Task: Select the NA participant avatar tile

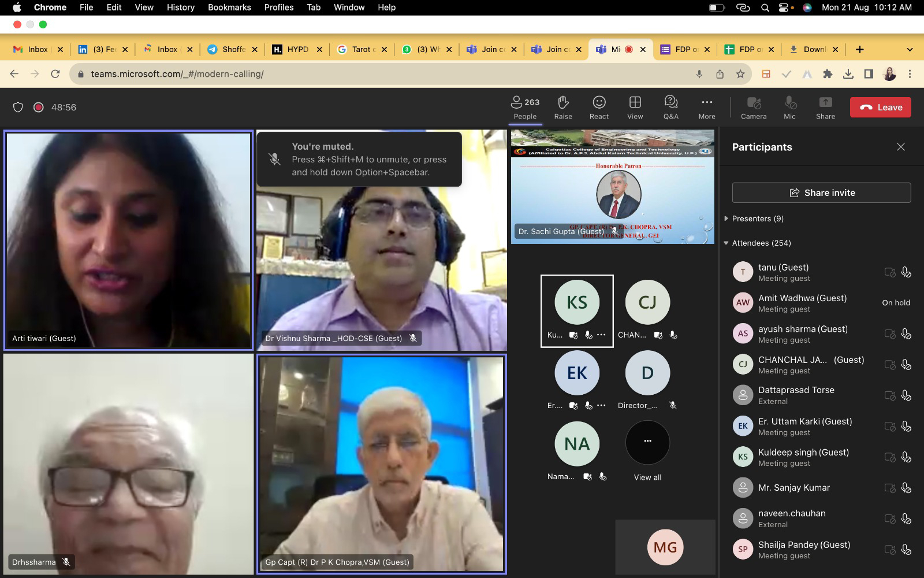Action: pos(577,444)
